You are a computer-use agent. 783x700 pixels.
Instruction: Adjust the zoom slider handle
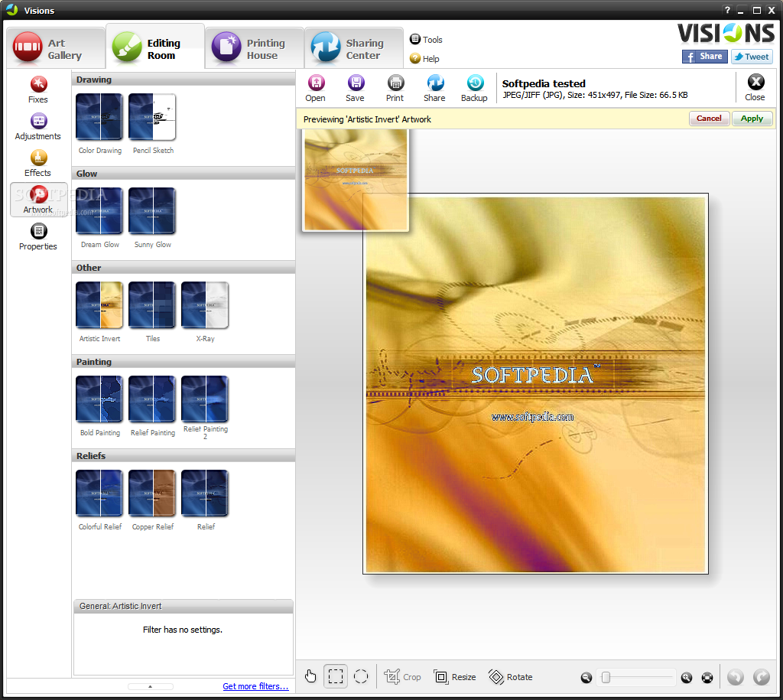(606, 678)
